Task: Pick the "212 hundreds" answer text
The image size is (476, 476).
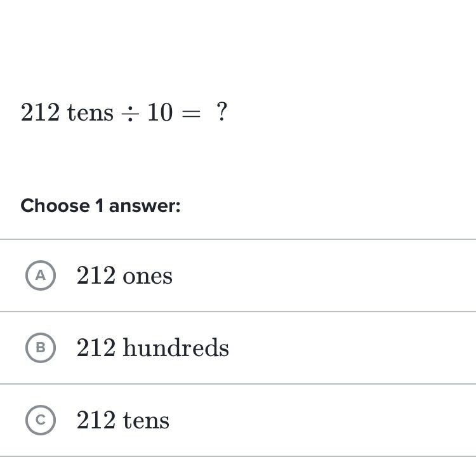Action: pos(152,348)
